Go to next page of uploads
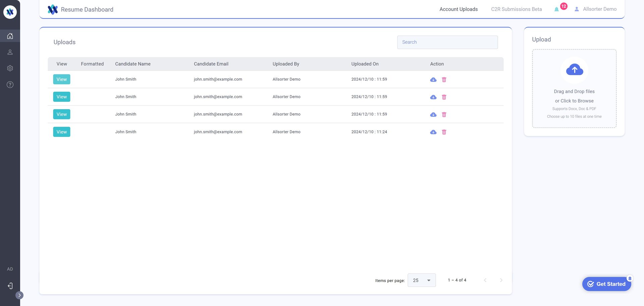Screen dimensions: 644x306 [x=501, y=280]
